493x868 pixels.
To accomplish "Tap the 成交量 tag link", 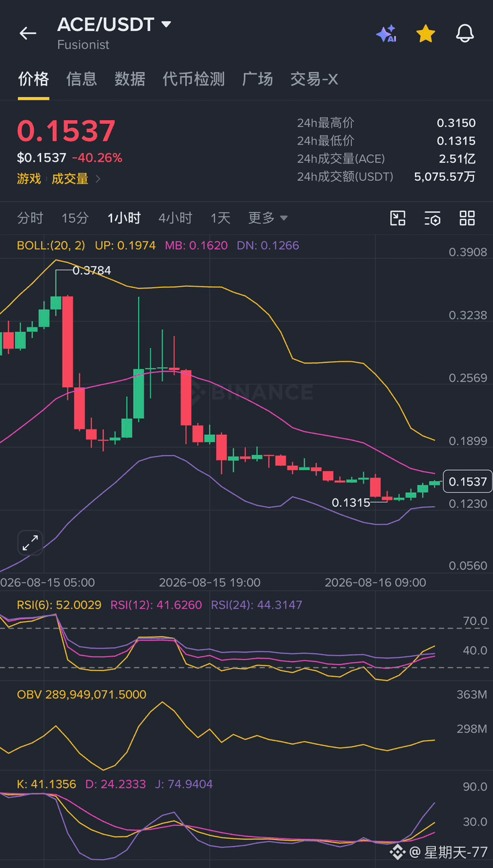I will (x=70, y=178).
